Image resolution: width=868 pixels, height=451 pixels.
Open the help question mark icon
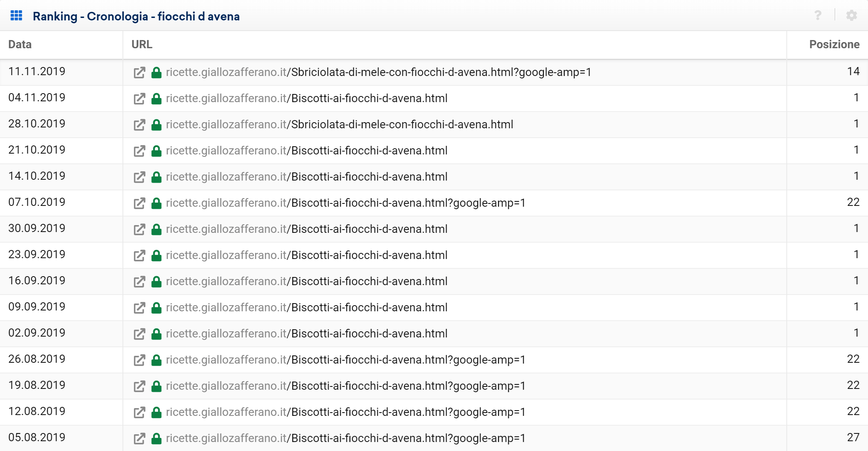818,16
